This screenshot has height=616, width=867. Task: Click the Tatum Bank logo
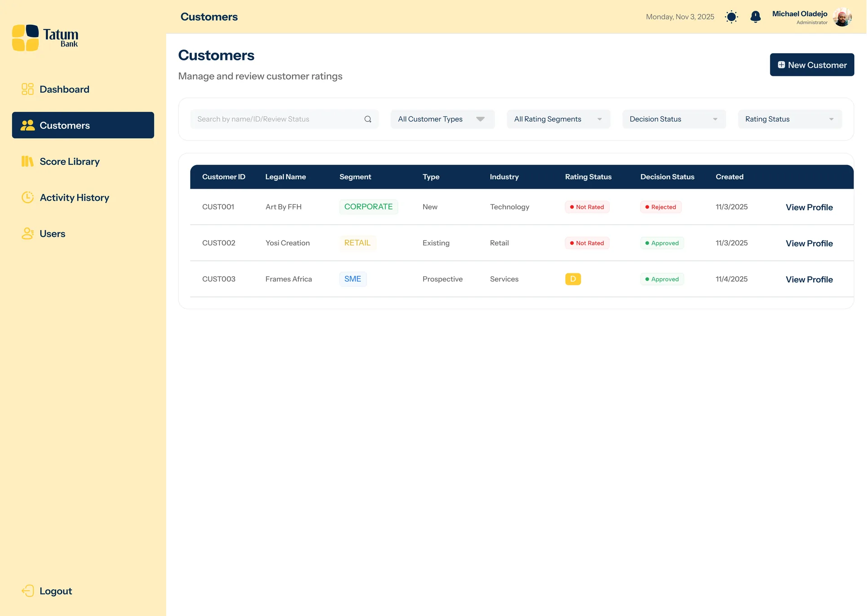(x=45, y=38)
